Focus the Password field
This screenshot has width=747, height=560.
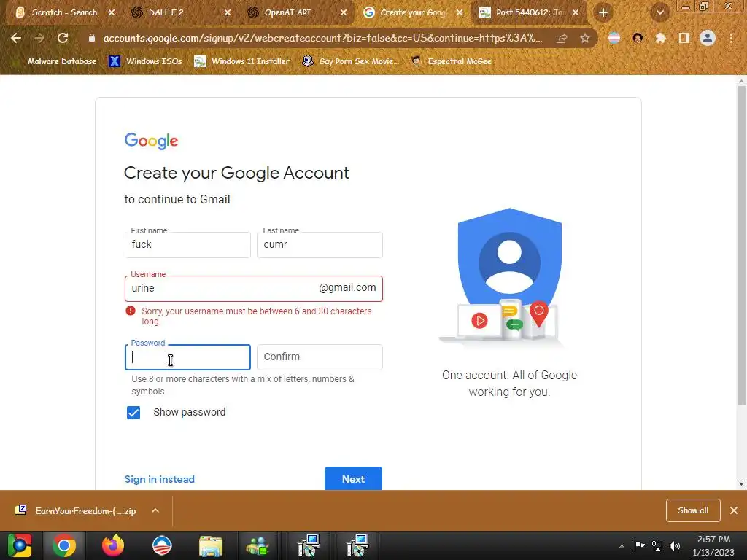click(187, 357)
